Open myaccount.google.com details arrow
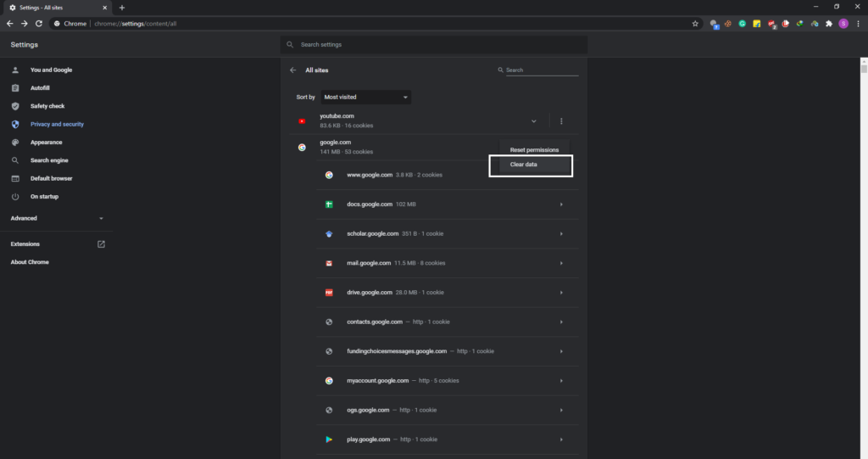 (561, 381)
